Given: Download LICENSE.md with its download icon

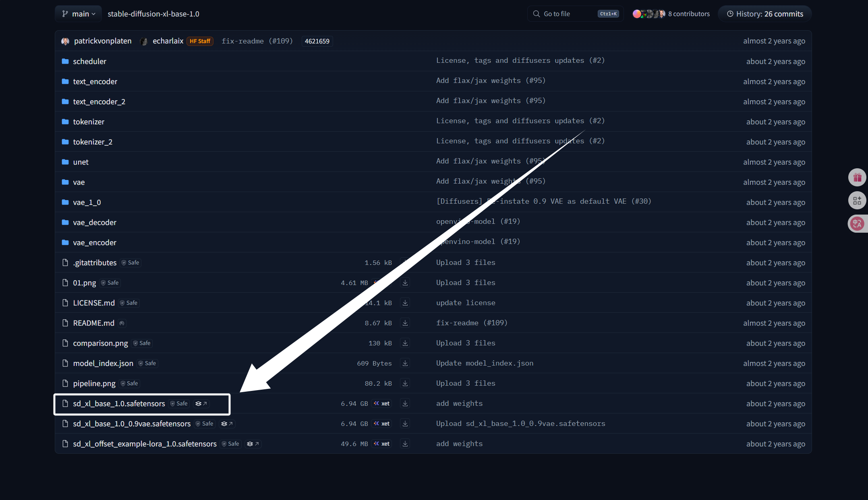Looking at the screenshot, I should tap(405, 303).
